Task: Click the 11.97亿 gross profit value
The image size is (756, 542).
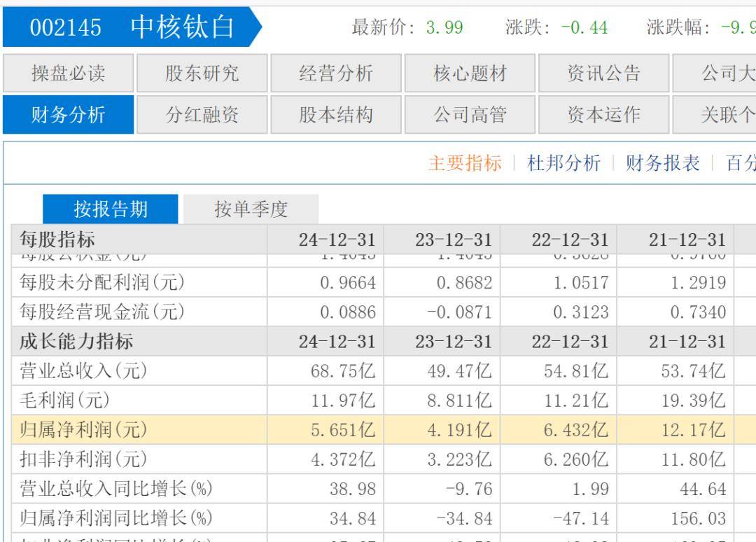Action: (343, 401)
